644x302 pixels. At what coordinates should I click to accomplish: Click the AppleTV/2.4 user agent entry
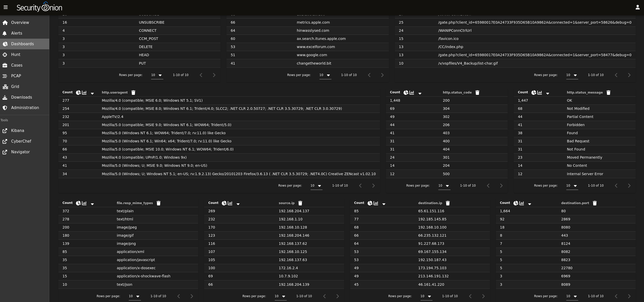click(x=112, y=117)
